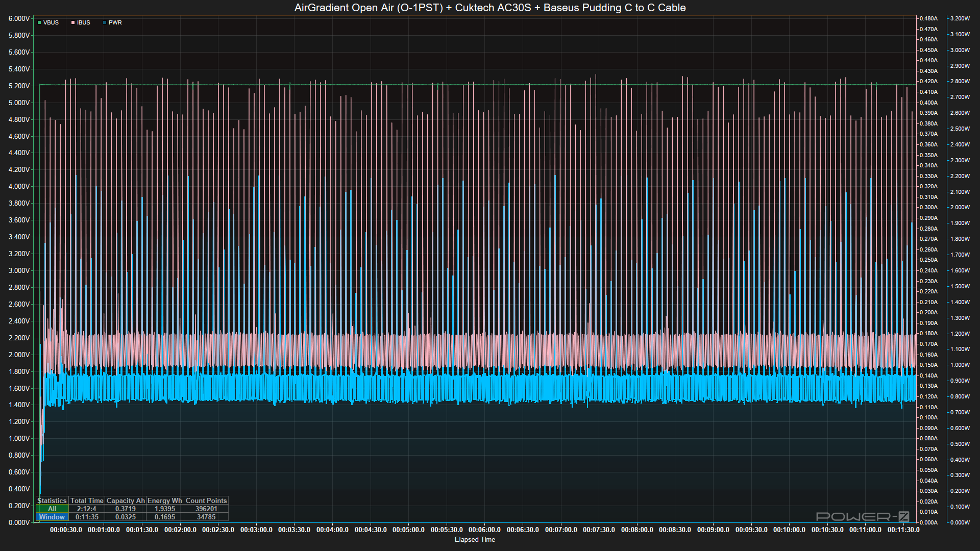Click capacity value 0.3719
980x551 pixels.
(126, 509)
